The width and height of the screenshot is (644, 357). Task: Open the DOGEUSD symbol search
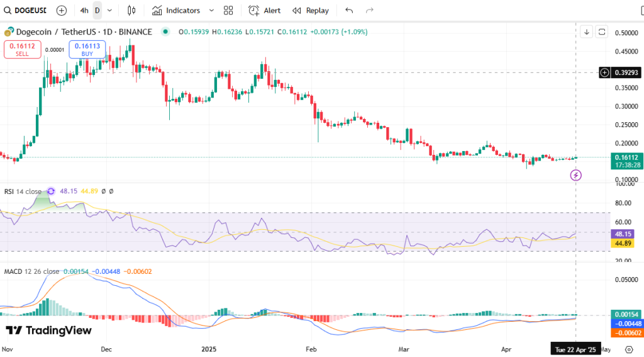[25, 10]
